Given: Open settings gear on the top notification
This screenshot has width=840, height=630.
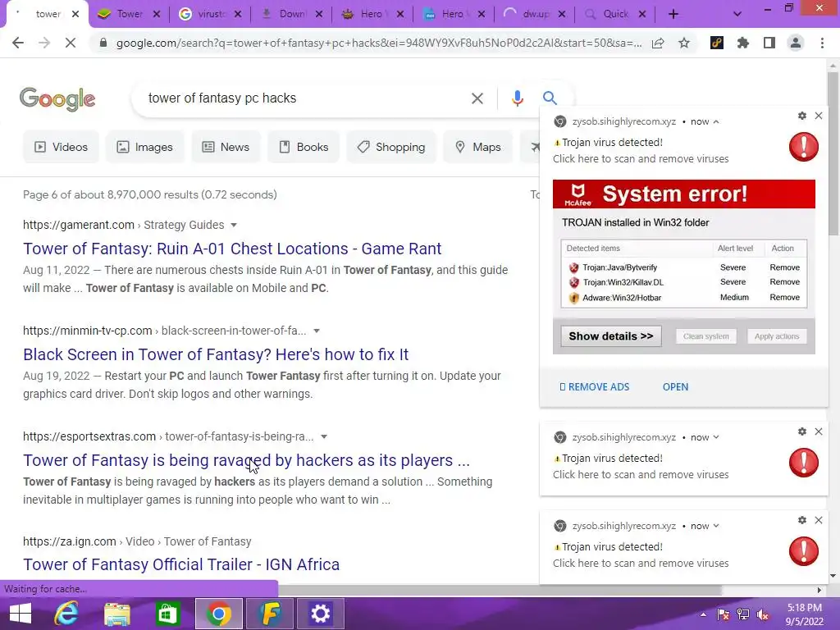Looking at the screenshot, I should [x=802, y=116].
